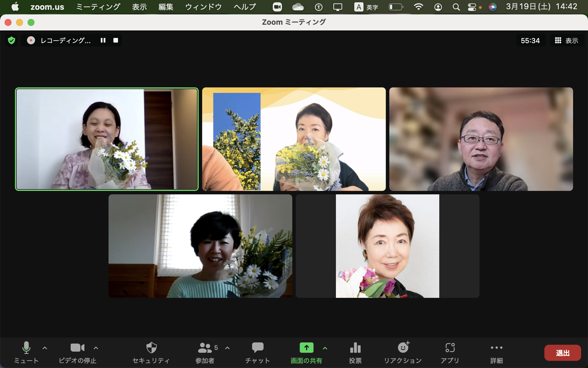Image resolution: width=588 pixels, height=368 pixels.
Task: Expand video options chevron next to ビデオの停止
Action: (96, 348)
